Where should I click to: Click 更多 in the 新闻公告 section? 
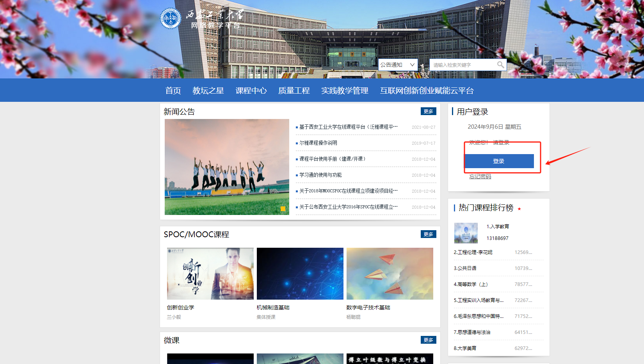click(x=429, y=112)
